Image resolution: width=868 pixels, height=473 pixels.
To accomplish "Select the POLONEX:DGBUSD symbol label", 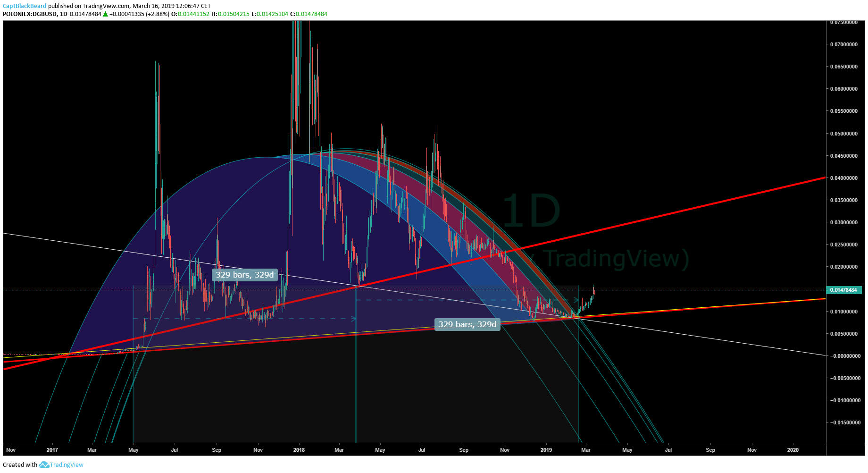I will tap(30, 14).
